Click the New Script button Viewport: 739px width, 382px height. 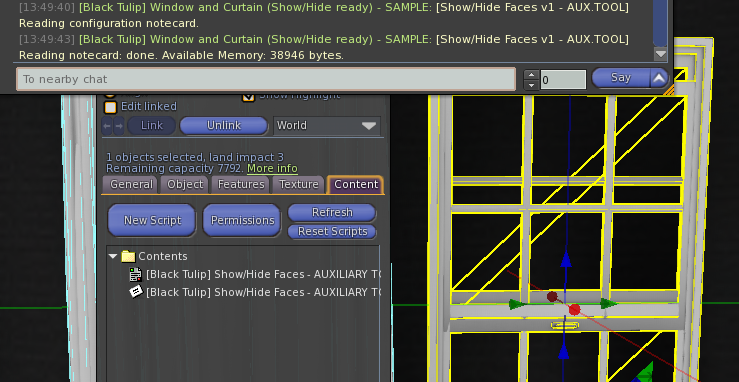click(x=152, y=220)
